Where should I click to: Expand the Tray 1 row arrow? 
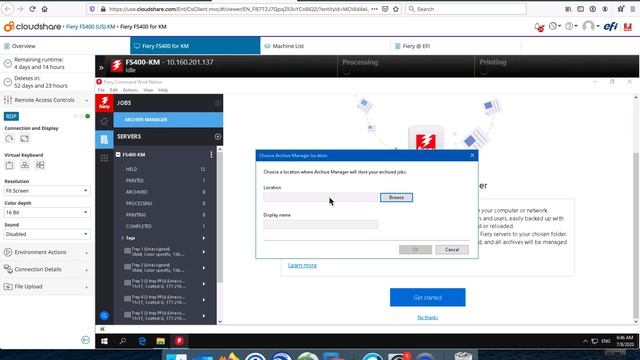(204, 252)
